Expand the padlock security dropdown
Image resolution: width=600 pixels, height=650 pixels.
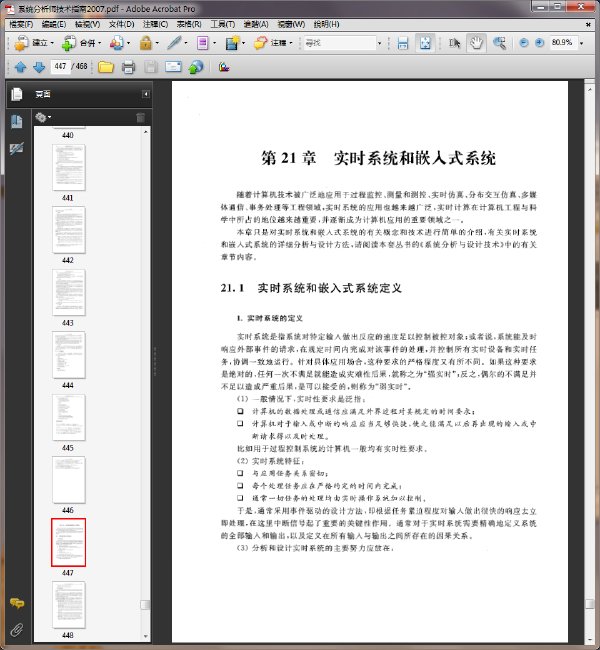click(x=157, y=43)
